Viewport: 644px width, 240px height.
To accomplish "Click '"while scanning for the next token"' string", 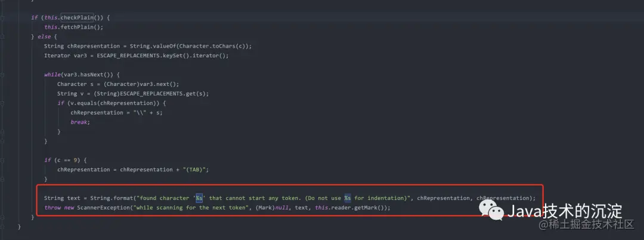I will point(192,208).
